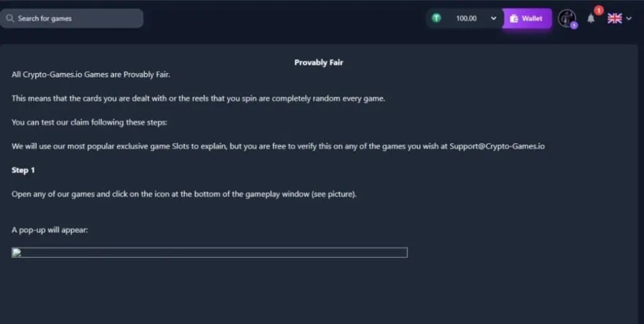Click the purple level badge on the avatar
Image resolution: width=644 pixels, height=324 pixels.
(574, 25)
